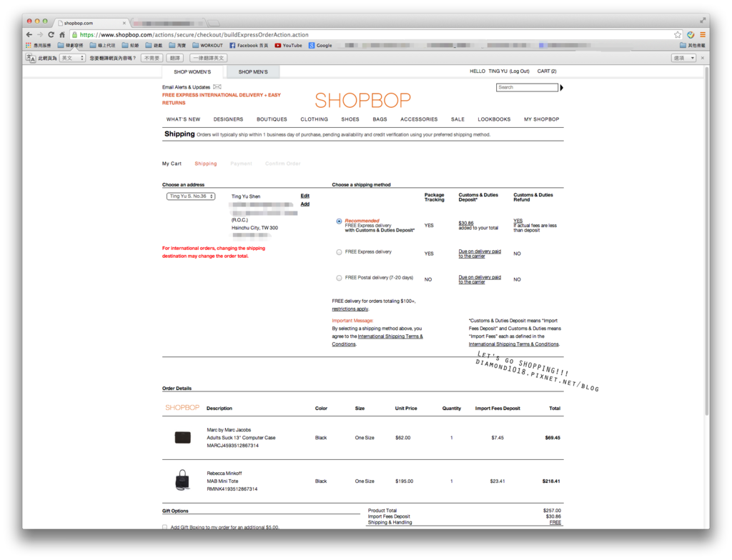Click the Log Out link
Screen dimensions: 732x560
point(520,71)
